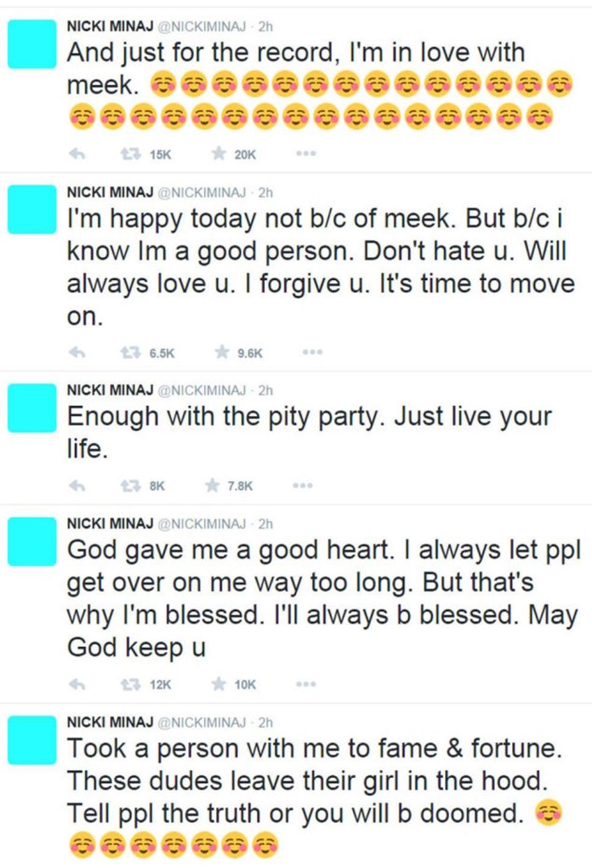Open @NICKIMINAJ handle on the "fame & fortune" tweet
Image resolution: width=592 pixels, height=868 pixels.
[x=202, y=723]
